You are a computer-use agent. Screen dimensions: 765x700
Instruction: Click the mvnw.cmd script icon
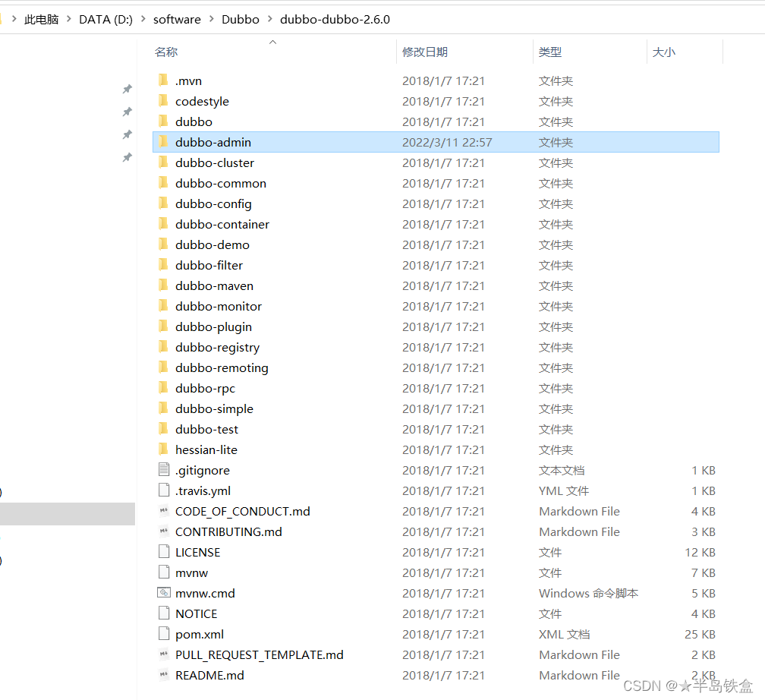tap(164, 593)
